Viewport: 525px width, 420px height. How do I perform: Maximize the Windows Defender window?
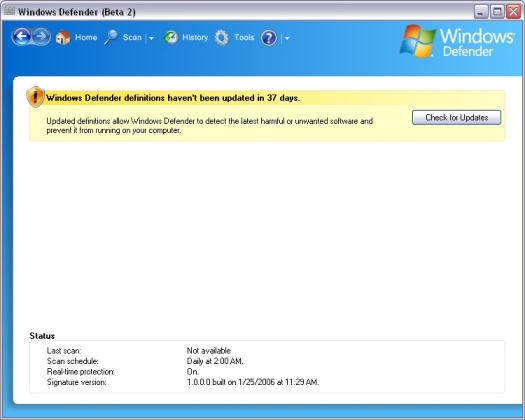tap(497, 12)
